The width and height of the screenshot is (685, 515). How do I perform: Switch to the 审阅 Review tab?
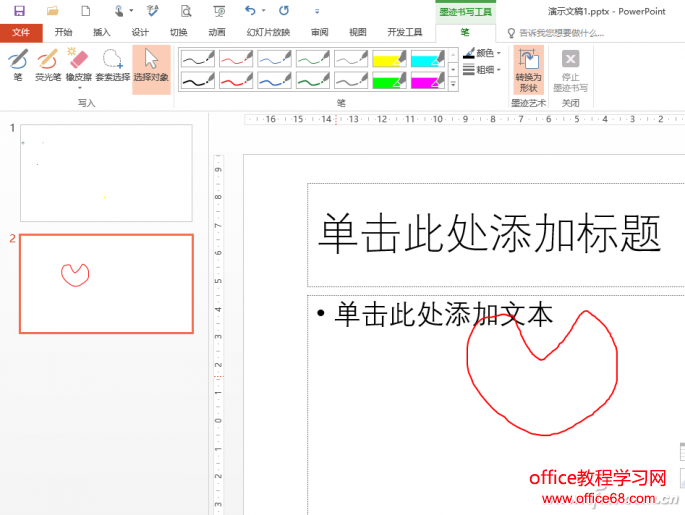coord(319,32)
